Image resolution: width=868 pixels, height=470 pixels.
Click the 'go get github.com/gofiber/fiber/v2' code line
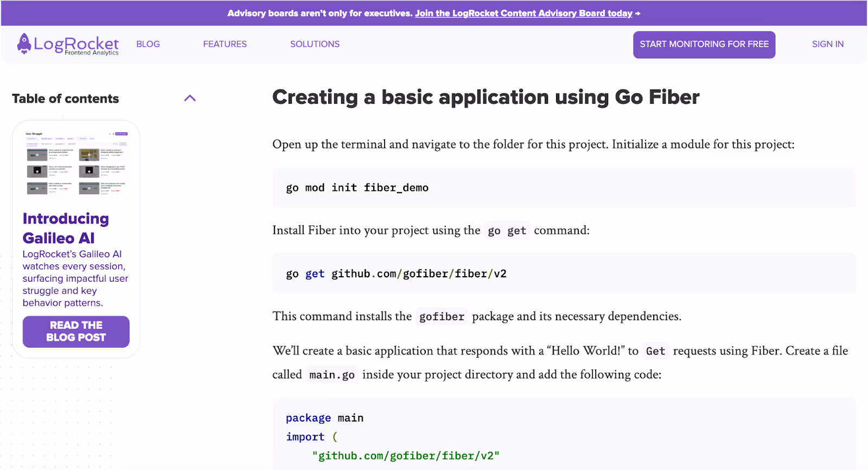coord(396,274)
